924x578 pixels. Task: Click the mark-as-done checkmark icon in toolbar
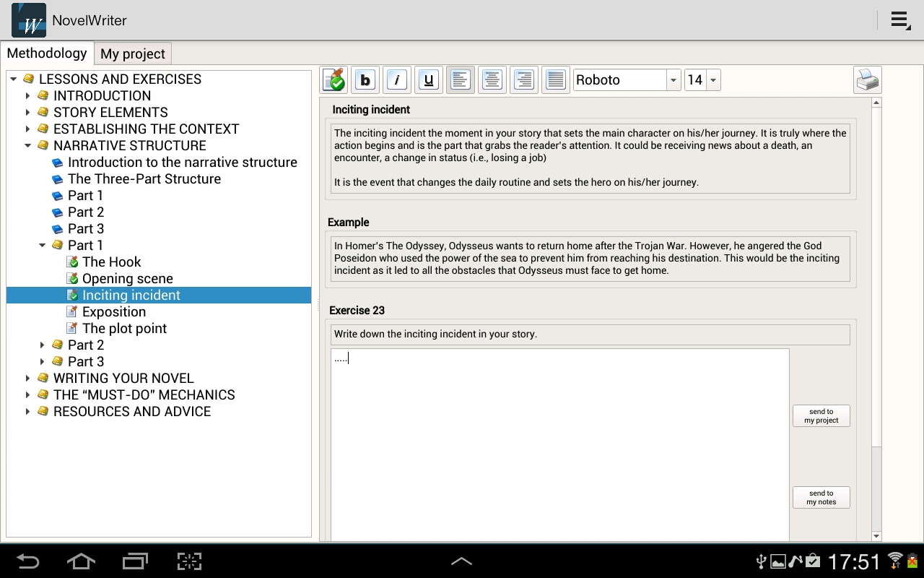coord(334,80)
